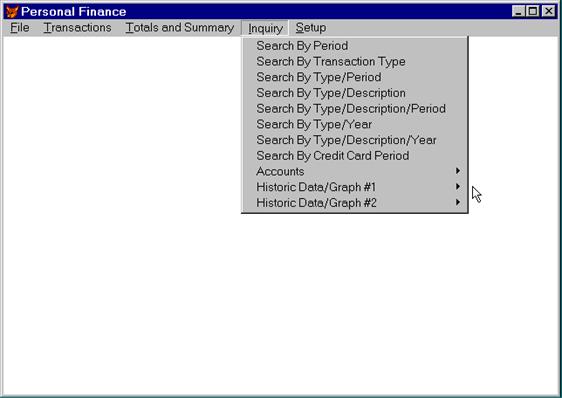This screenshot has height=398, width=562.
Task: Choose Search By Type/Description/Year
Action: (355, 140)
